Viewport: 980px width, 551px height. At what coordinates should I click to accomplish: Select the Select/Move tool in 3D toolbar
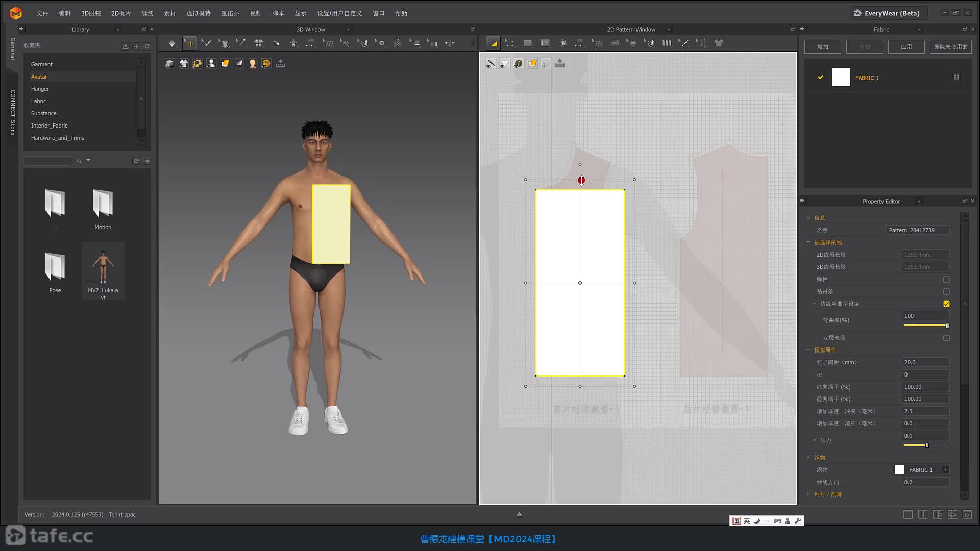coord(189,43)
